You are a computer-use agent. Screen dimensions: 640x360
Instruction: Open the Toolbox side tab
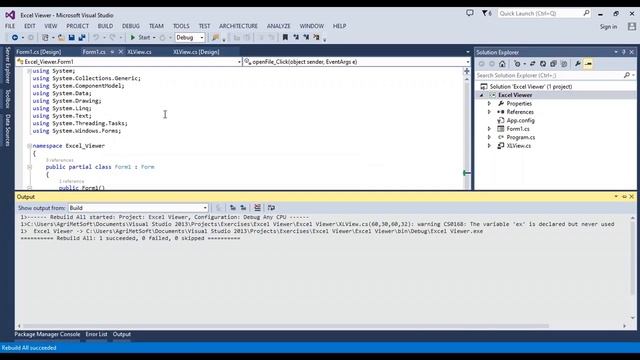click(x=7, y=99)
